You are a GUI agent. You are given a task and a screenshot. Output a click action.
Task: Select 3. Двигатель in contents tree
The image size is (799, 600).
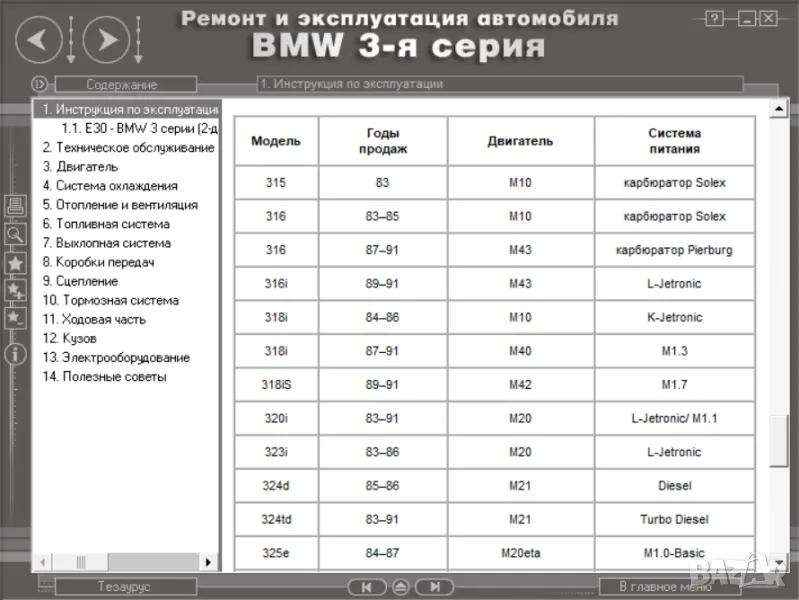pyautogui.click(x=80, y=167)
